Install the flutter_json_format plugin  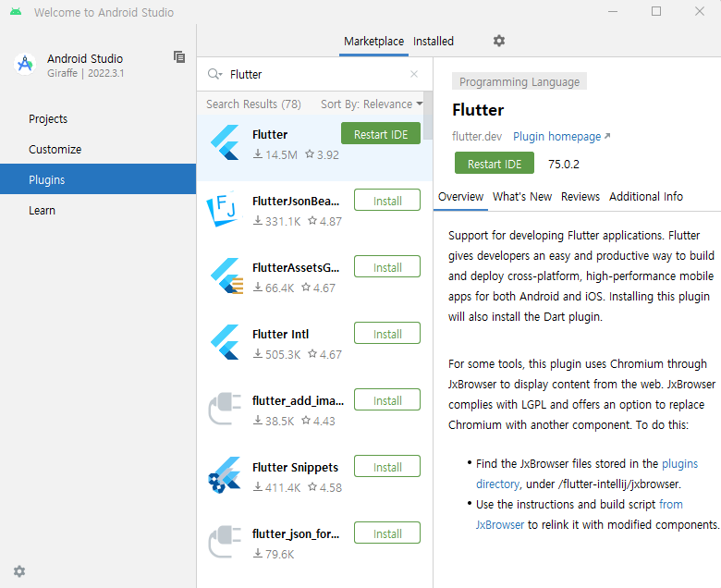[x=387, y=533]
